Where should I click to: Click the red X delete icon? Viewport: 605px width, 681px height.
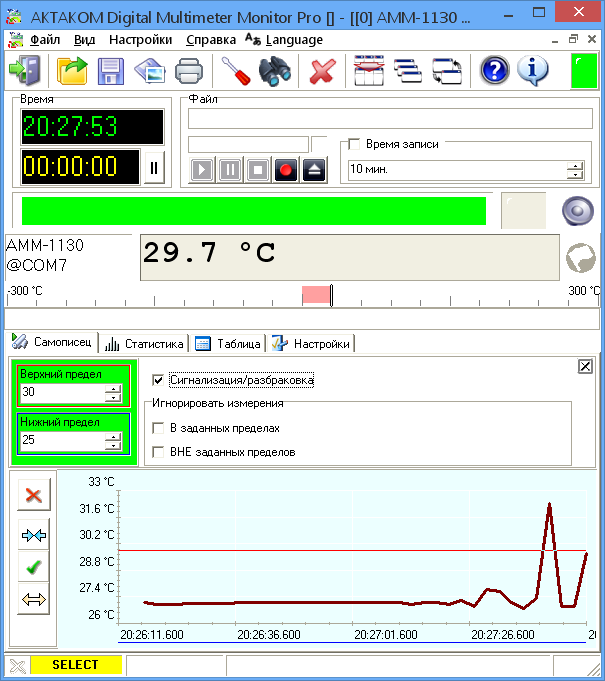point(323,71)
